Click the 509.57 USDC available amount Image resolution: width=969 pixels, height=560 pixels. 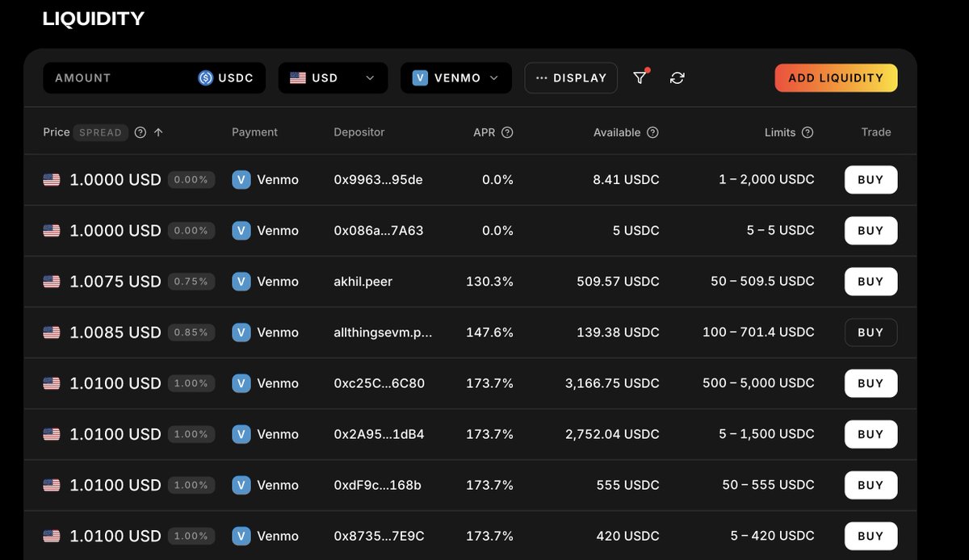coord(618,281)
